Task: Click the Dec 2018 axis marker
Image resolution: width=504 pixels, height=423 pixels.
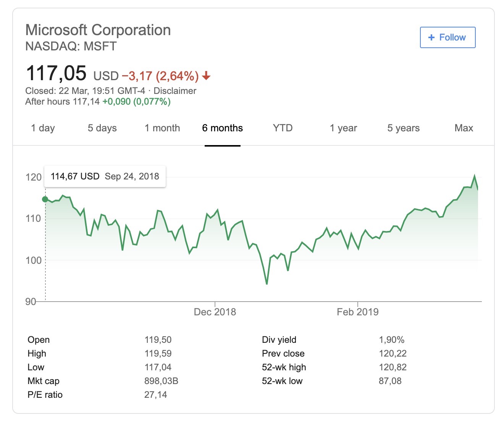Action: click(215, 312)
